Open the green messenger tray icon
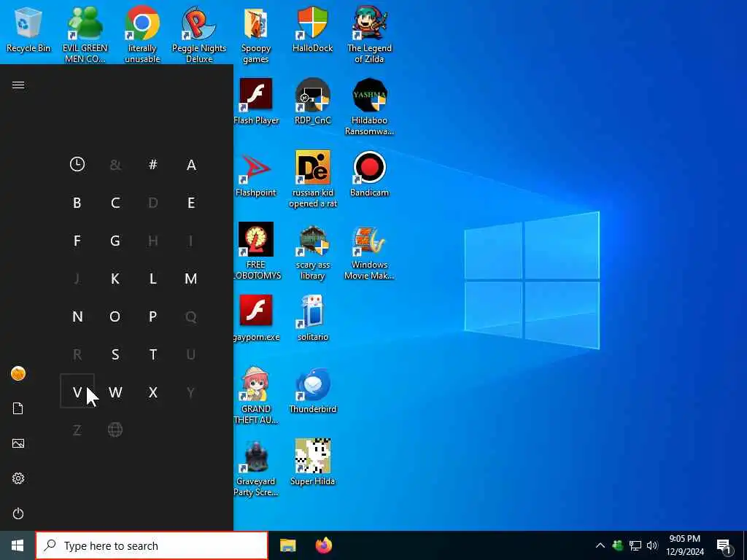This screenshot has width=747, height=560. click(x=617, y=545)
